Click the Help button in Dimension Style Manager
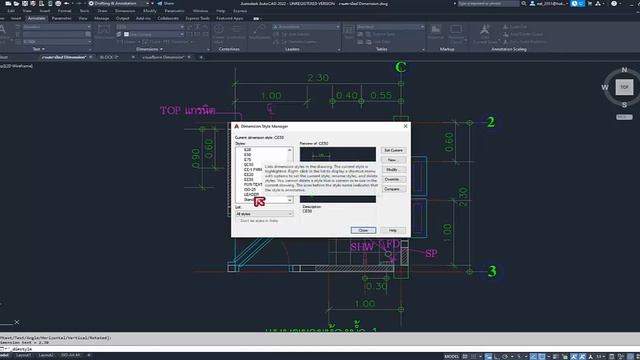Screen dimensions: 640x360 coord(393,231)
